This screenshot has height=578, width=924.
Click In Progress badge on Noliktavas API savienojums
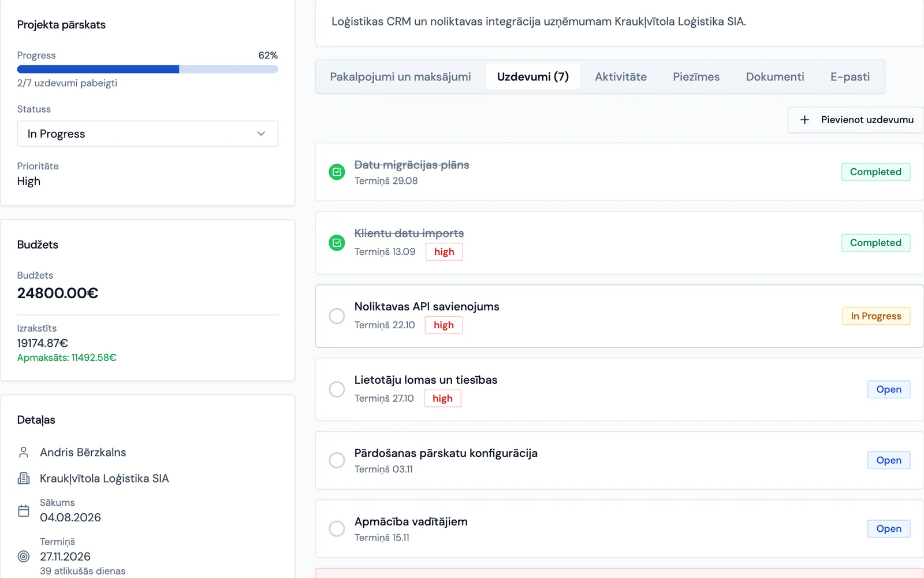[x=876, y=316]
